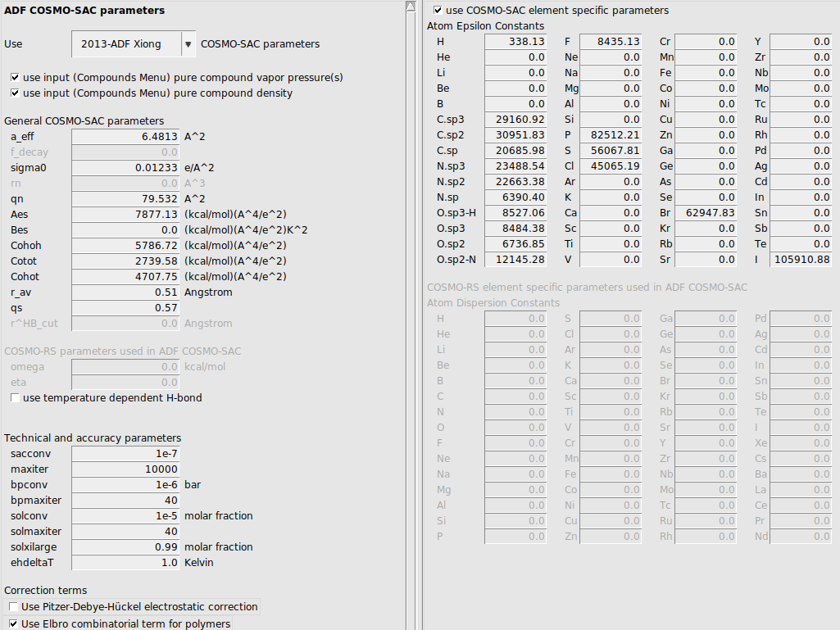840x630 pixels.
Task: Uncheck pure compound vapor pressure(s) option
Action: pyautogui.click(x=14, y=78)
